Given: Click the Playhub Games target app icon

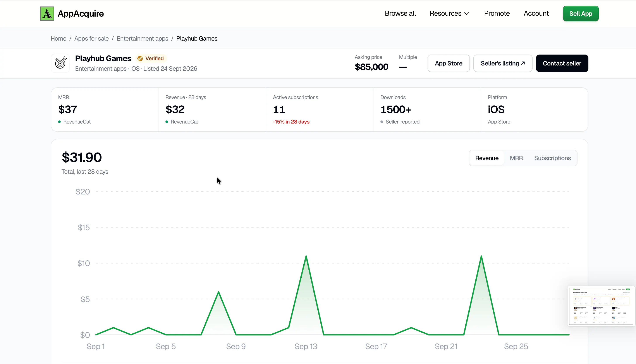Looking at the screenshot, I should tap(60, 63).
